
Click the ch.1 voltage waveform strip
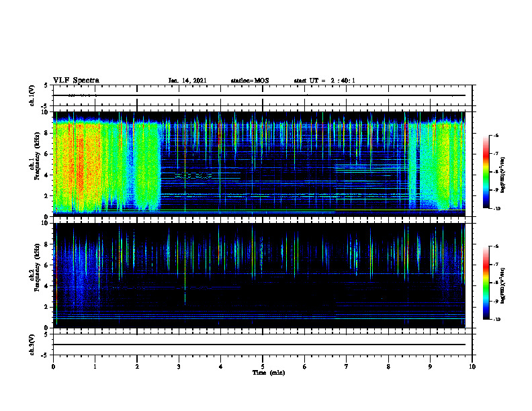pyautogui.click(x=263, y=95)
